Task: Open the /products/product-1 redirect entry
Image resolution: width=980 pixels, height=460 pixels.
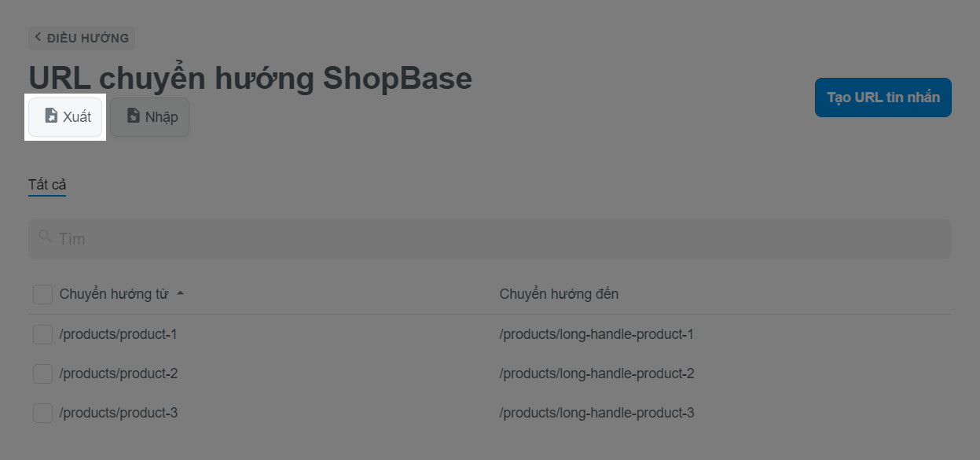Action: (119, 334)
